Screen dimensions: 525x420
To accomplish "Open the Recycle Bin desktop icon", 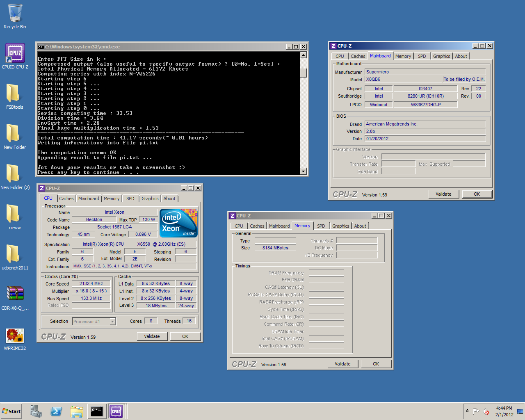I will click(15, 16).
